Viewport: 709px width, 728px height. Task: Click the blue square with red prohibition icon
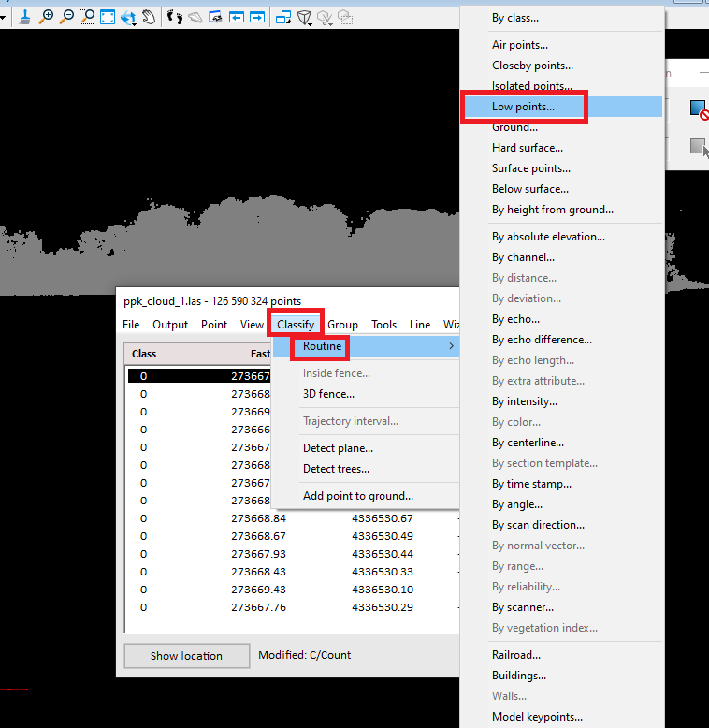point(698,109)
